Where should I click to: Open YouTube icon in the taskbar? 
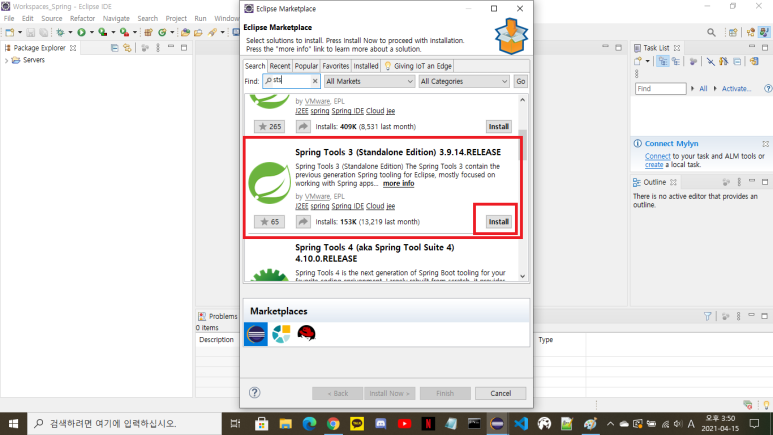(x=404, y=424)
